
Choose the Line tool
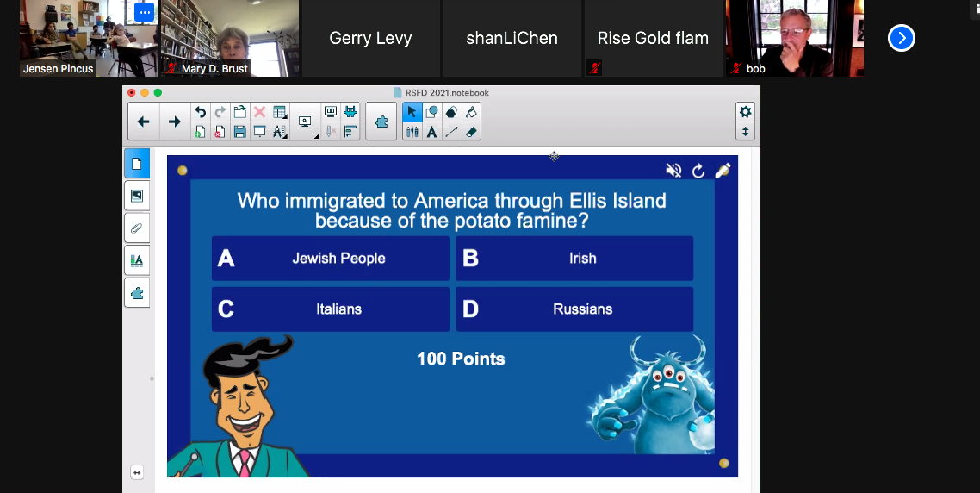coord(451,131)
